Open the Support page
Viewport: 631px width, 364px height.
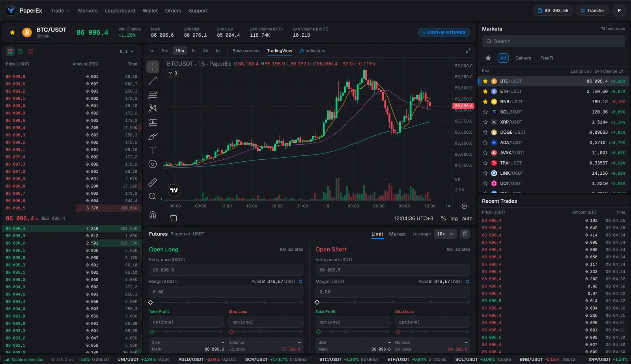(198, 11)
